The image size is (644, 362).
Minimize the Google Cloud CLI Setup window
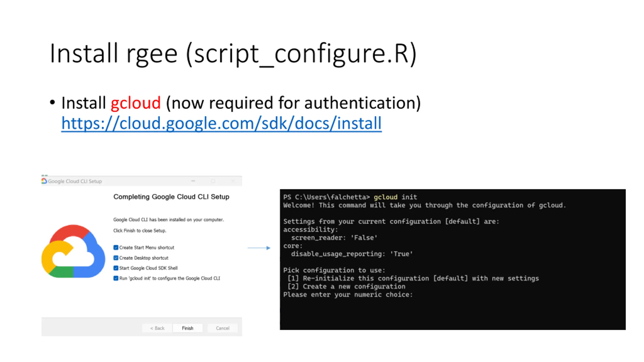(x=193, y=181)
